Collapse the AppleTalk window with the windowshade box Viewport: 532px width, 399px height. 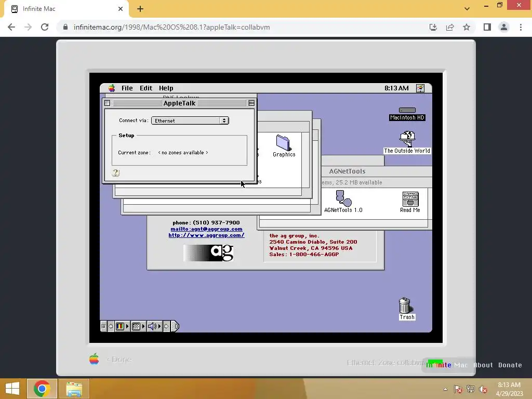click(251, 103)
